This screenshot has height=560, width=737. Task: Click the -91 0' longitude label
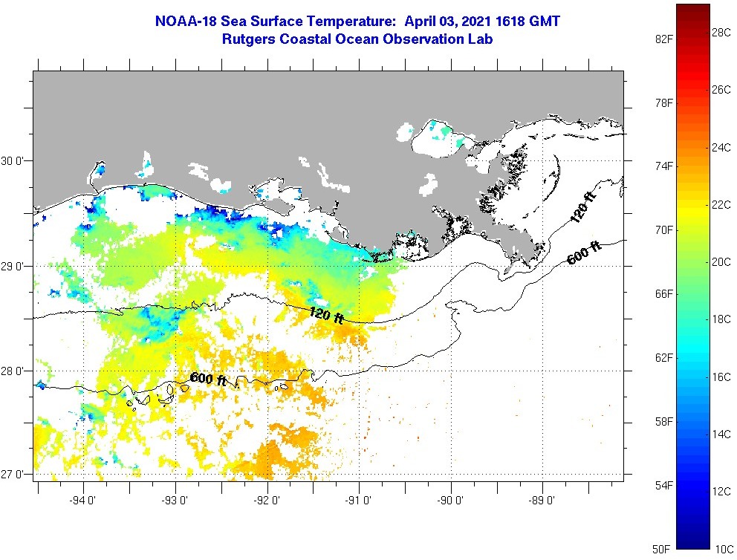tap(358, 501)
